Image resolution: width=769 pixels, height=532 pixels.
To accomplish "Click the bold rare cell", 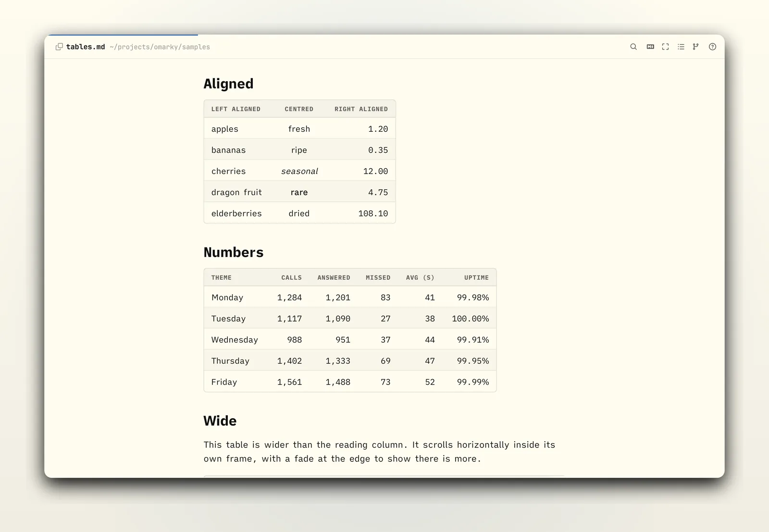I will [x=299, y=192].
